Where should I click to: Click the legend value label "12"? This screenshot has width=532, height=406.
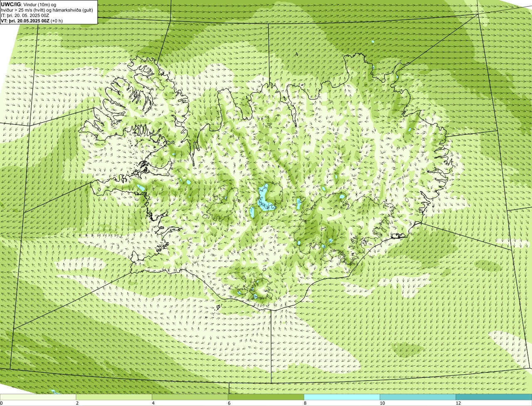tap(458, 403)
